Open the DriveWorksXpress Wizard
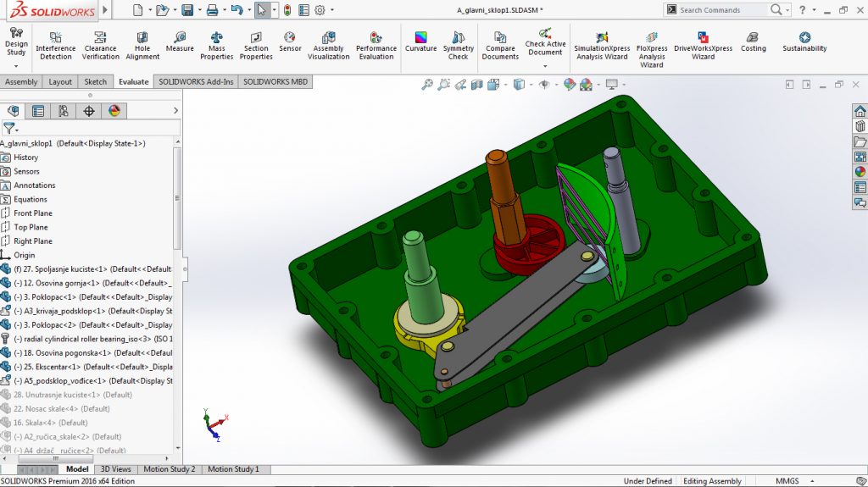The height and width of the screenshot is (487, 868). [x=703, y=46]
